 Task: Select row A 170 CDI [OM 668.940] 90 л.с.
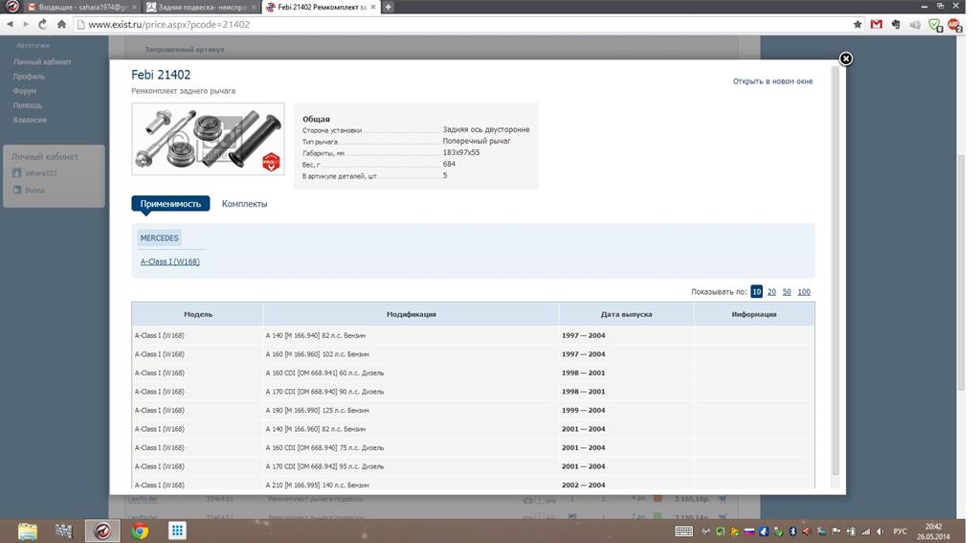pos(473,392)
